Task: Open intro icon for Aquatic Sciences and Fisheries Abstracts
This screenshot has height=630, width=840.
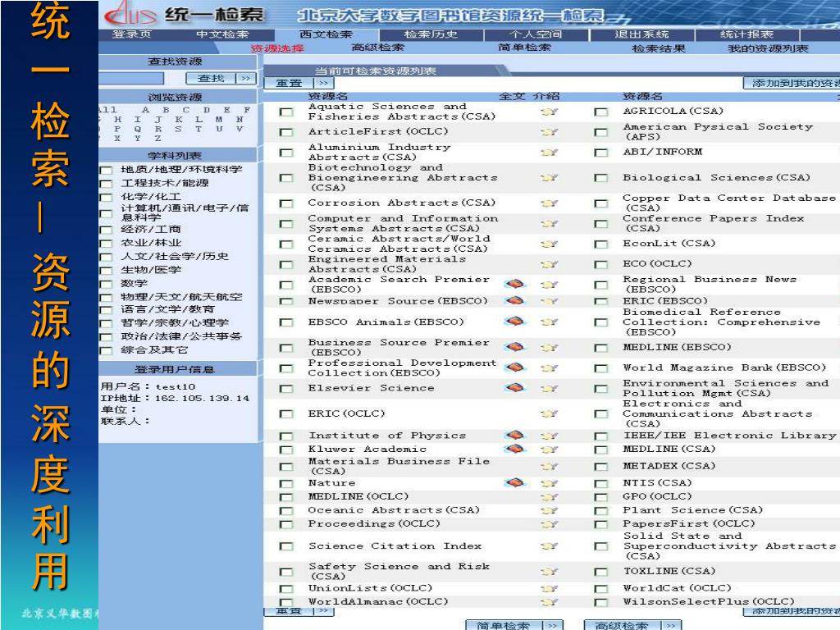Action: (x=549, y=112)
